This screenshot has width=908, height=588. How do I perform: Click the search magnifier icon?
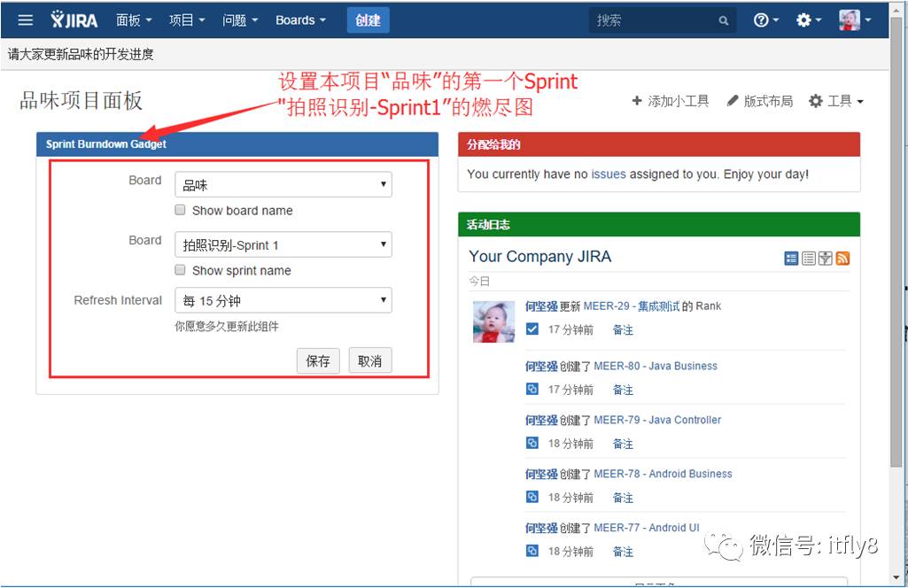click(x=723, y=21)
